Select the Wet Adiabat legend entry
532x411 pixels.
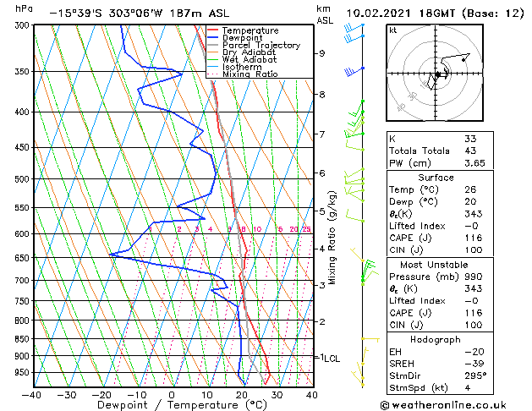[250, 60]
